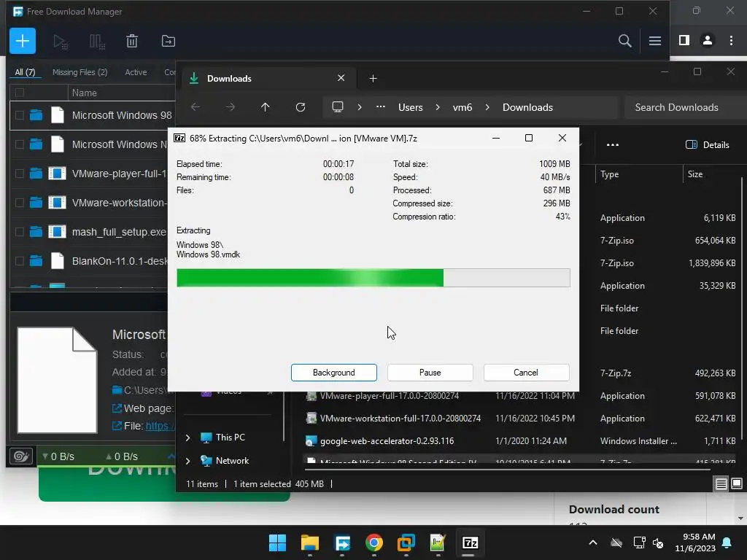Expand breadcrumb chevron after PC icon

(x=360, y=107)
